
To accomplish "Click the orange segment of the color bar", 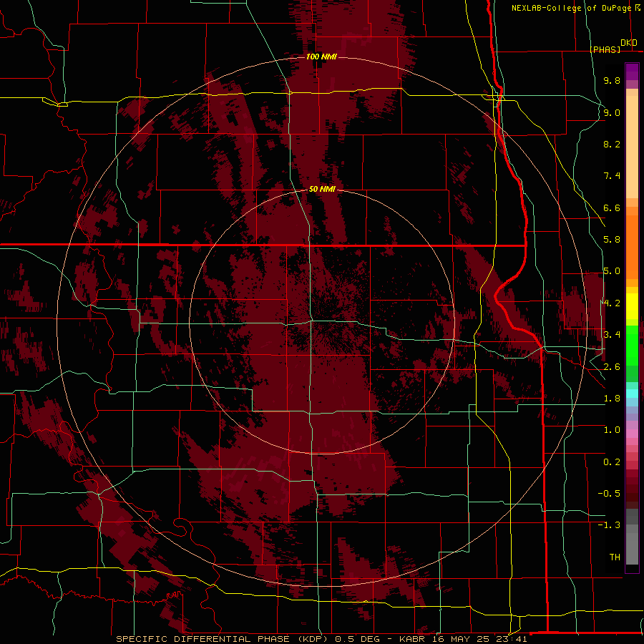I will coord(632,247).
